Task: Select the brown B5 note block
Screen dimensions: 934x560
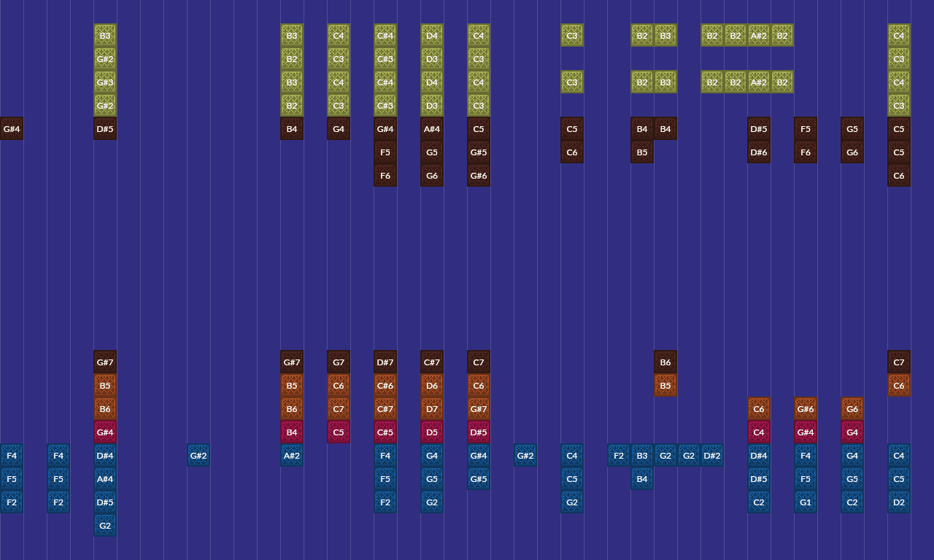Action: click(642, 152)
